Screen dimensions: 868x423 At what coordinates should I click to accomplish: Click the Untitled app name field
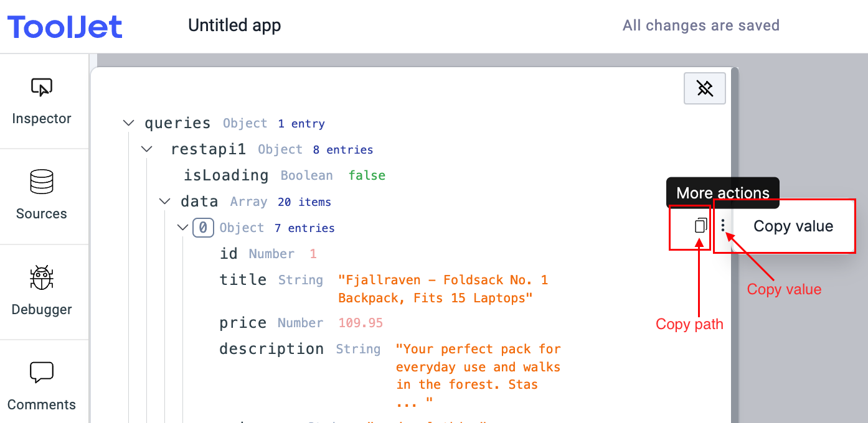click(x=234, y=26)
